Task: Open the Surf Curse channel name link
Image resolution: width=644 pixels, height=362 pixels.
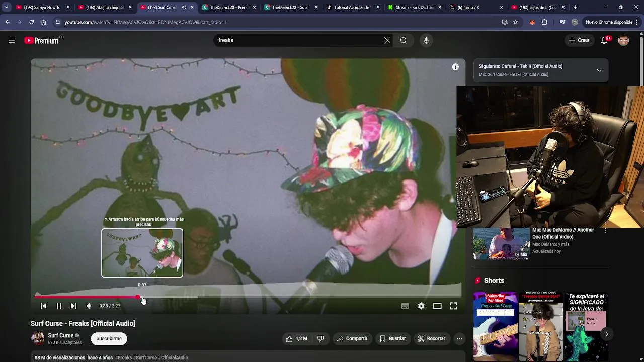Action: [x=61, y=335]
